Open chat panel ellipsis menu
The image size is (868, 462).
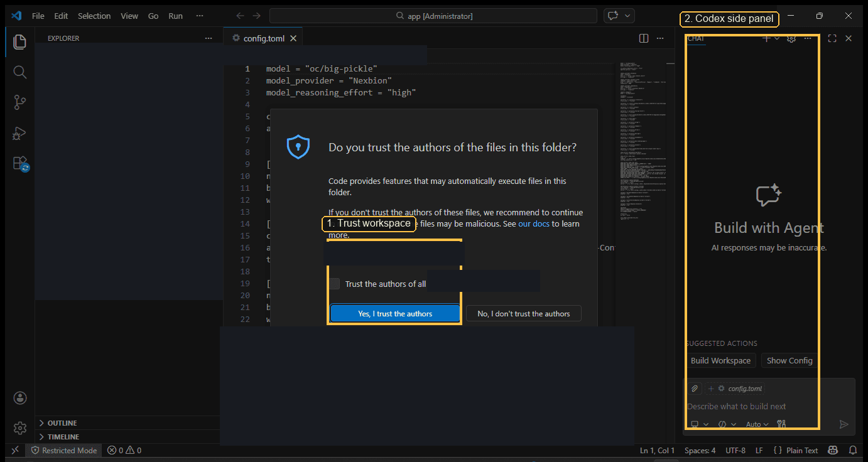pyautogui.click(x=808, y=38)
